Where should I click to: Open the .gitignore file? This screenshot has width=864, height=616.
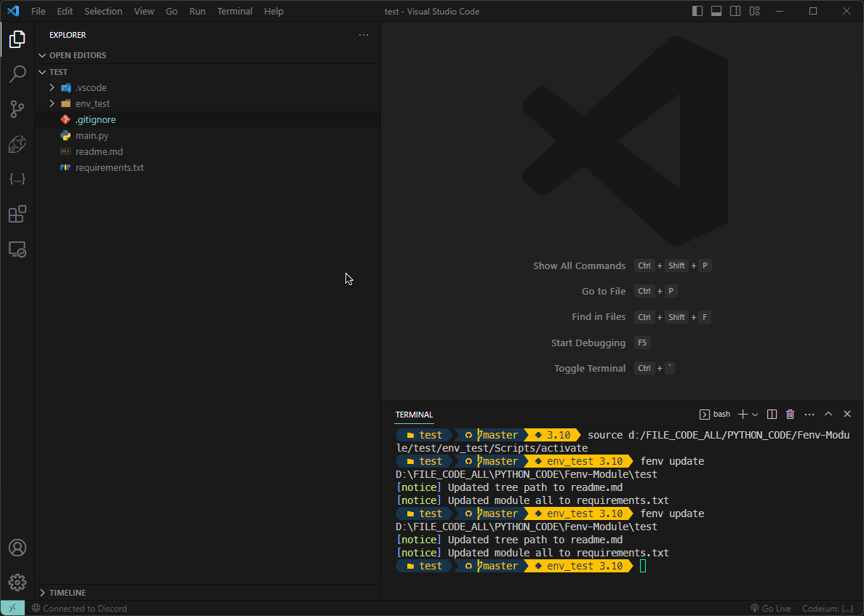208,119
